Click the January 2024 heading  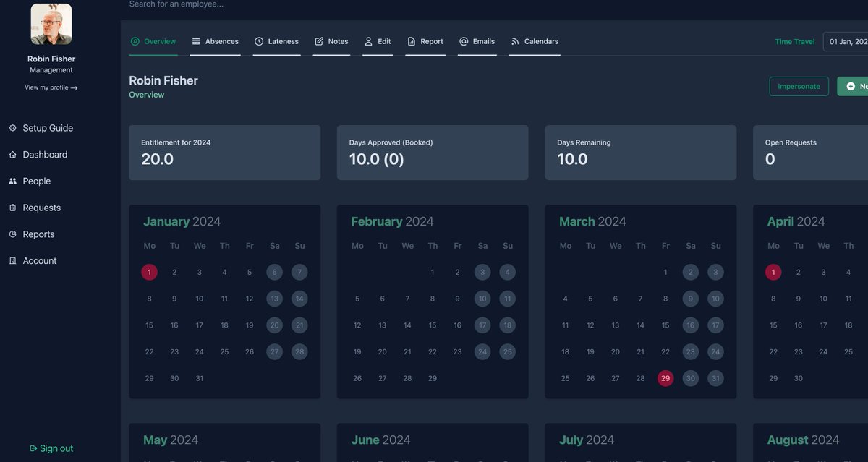tap(182, 221)
